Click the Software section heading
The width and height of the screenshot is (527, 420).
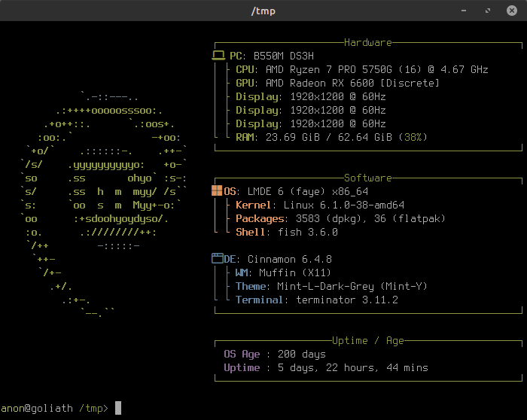pos(368,178)
